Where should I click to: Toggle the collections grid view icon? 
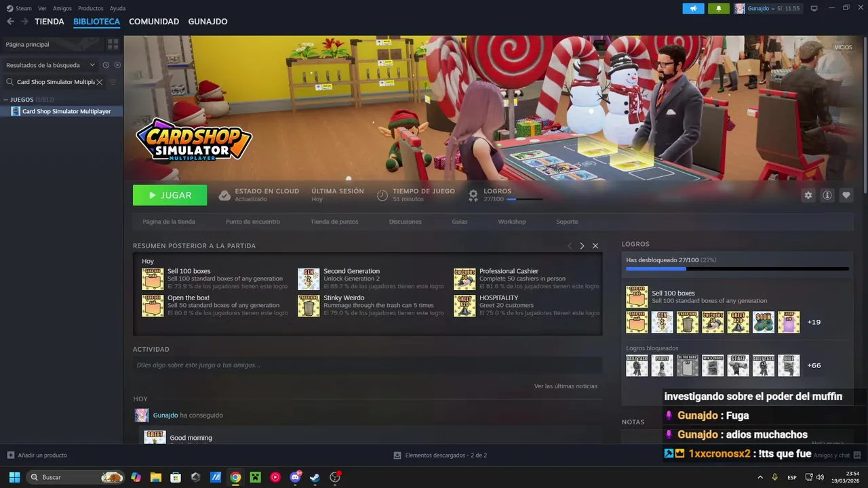pyautogui.click(x=113, y=44)
